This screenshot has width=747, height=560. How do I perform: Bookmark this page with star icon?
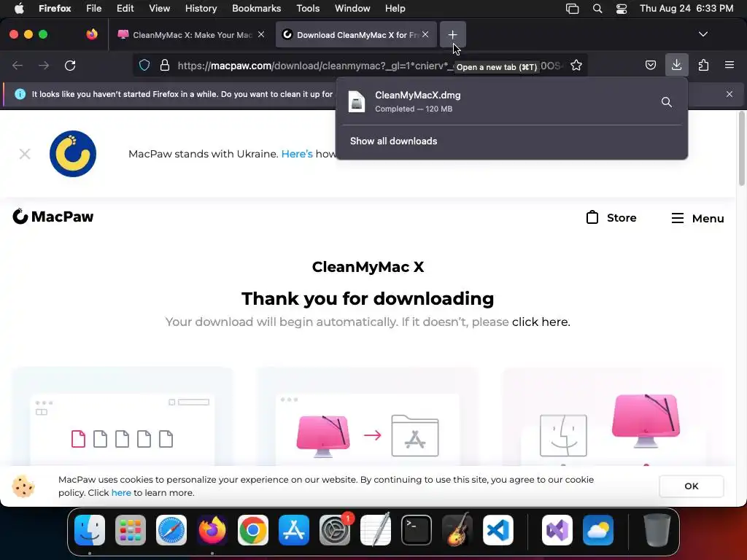pos(576,65)
